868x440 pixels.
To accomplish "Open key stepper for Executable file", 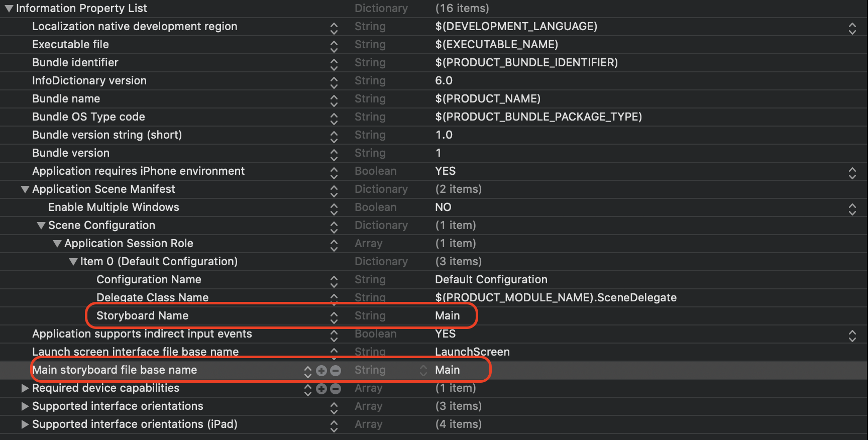I will tap(334, 46).
